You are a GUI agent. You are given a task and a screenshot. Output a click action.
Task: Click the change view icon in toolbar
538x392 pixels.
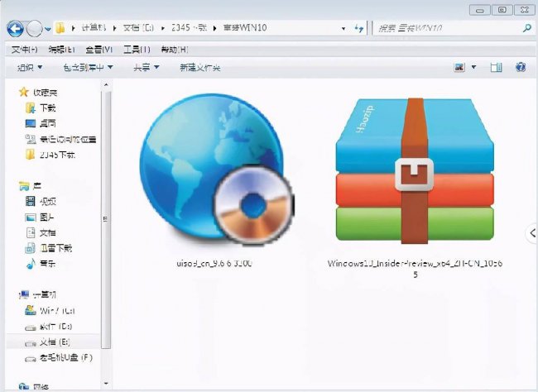pyautogui.click(x=459, y=67)
